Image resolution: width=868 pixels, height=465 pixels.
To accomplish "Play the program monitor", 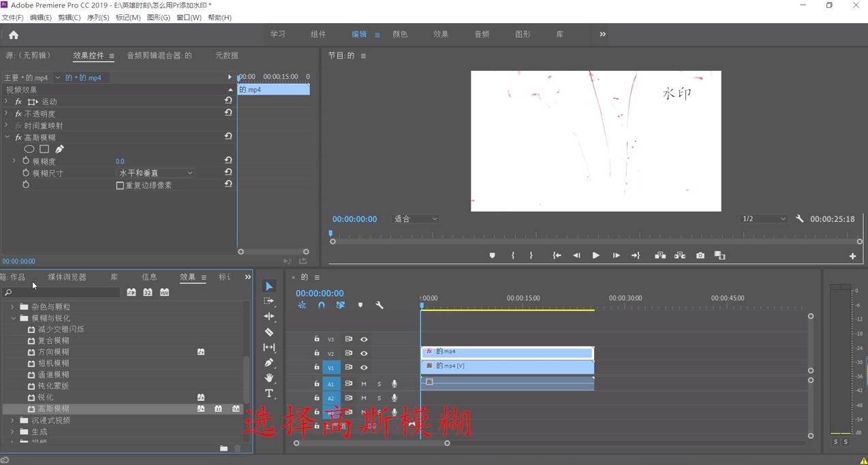I will (x=595, y=256).
